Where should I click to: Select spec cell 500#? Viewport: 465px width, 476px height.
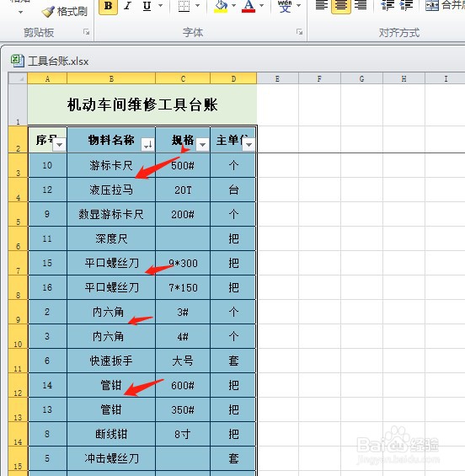click(183, 165)
